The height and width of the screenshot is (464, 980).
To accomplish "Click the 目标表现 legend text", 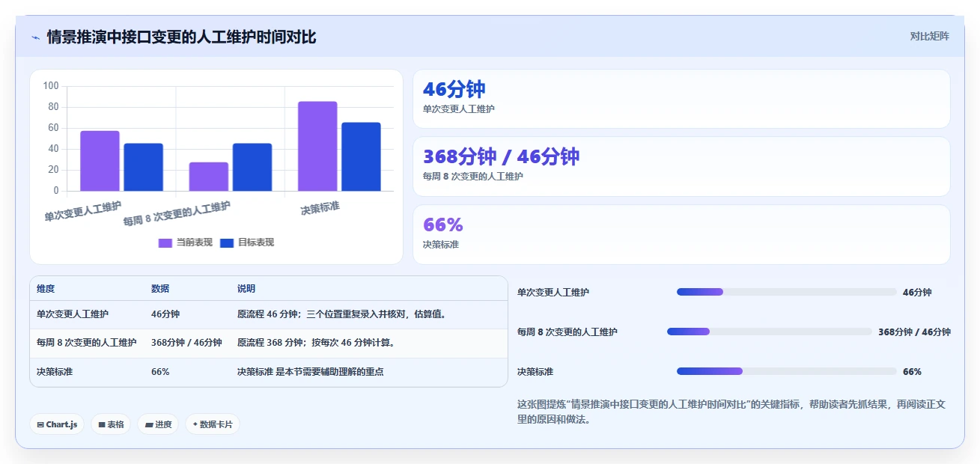I will pyautogui.click(x=256, y=242).
